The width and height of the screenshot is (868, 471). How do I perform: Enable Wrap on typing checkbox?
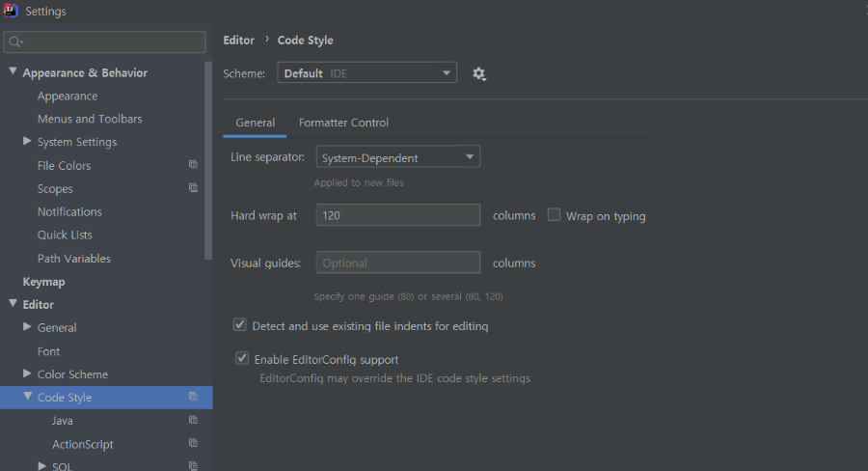pos(555,215)
